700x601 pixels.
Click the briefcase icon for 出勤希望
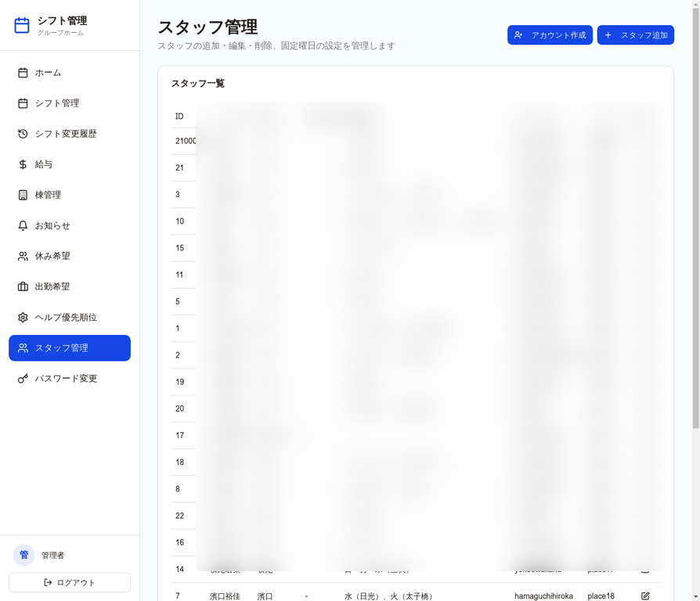coord(23,286)
